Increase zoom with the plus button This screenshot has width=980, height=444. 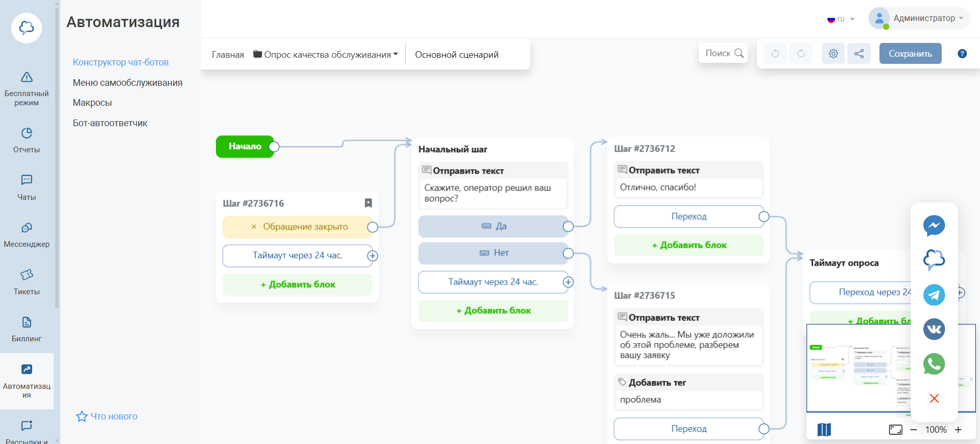(x=958, y=430)
